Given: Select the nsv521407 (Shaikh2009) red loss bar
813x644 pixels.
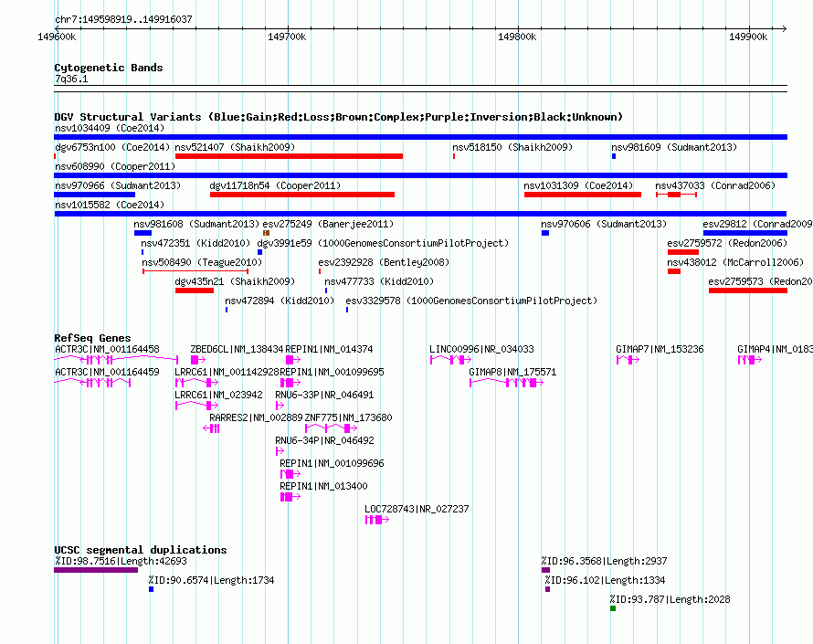Looking at the screenshot, I should (x=289, y=156).
